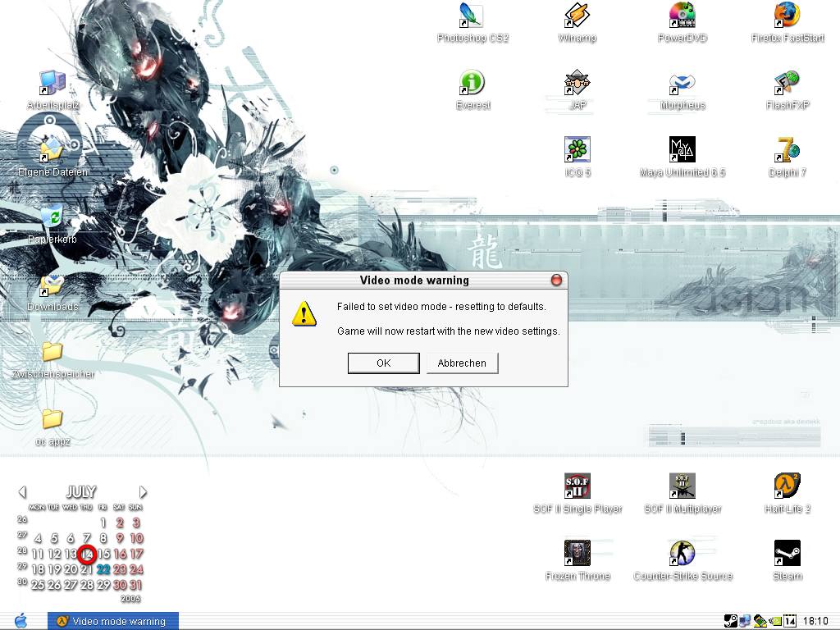This screenshot has width=840, height=630.
Task: Click the Abbrechen button in the dialog
Action: point(462,363)
